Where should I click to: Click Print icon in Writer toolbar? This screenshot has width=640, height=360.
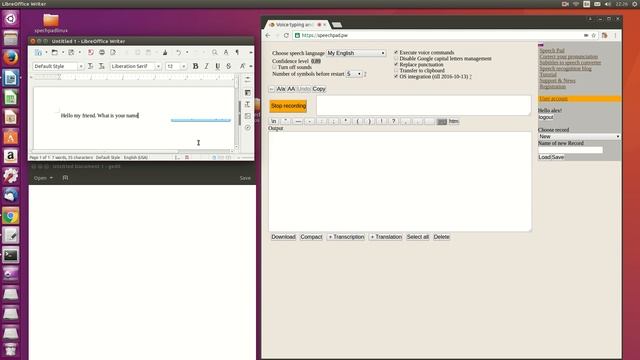click(102, 52)
